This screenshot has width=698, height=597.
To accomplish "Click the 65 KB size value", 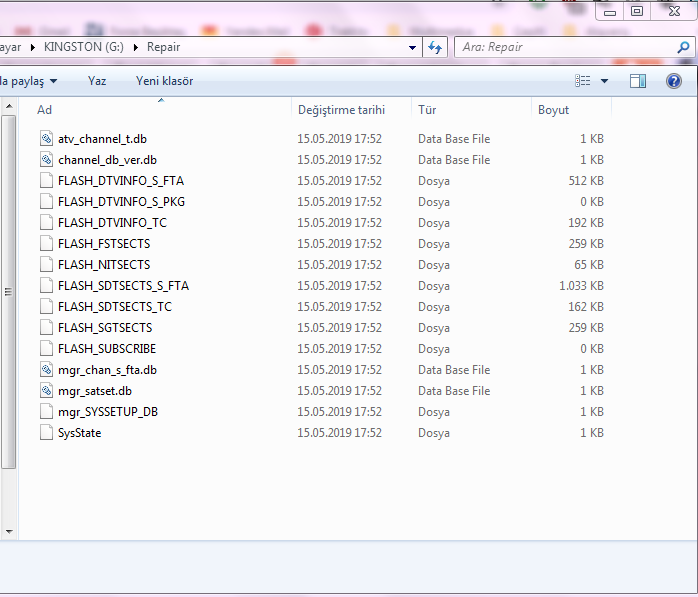I will (588, 264).
